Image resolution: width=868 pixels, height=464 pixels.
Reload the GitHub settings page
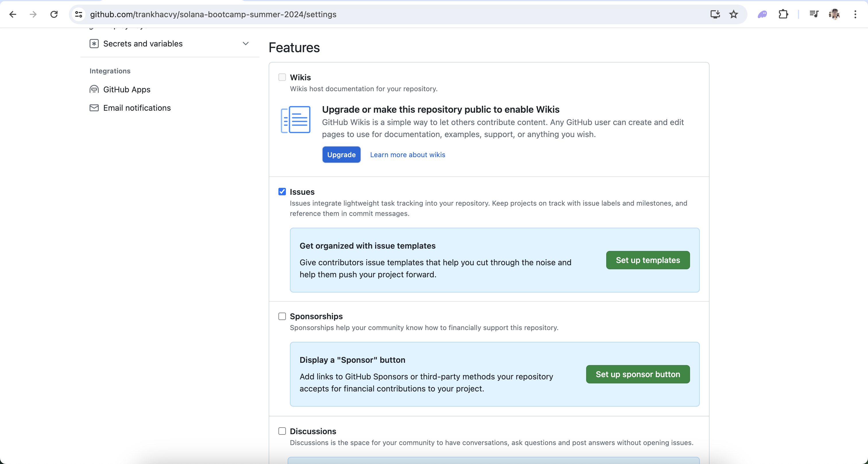pyautogui.click(x=54, y=14)
